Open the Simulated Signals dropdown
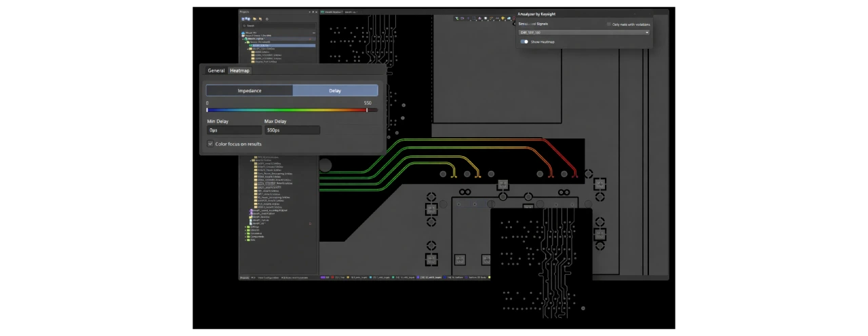 point(584,33)
